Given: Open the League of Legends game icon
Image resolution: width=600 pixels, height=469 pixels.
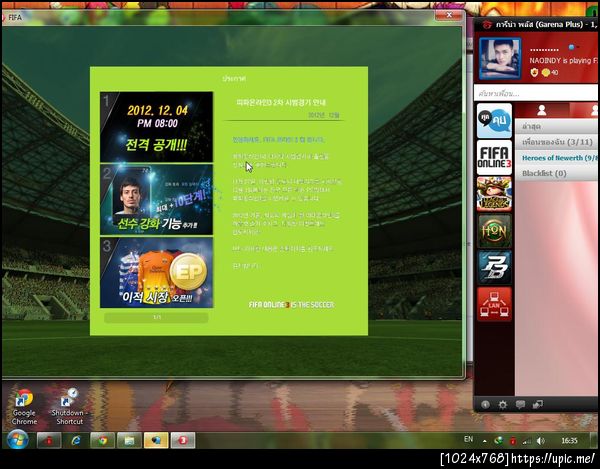Looking at the screenshot, I should tap(494, 194).
